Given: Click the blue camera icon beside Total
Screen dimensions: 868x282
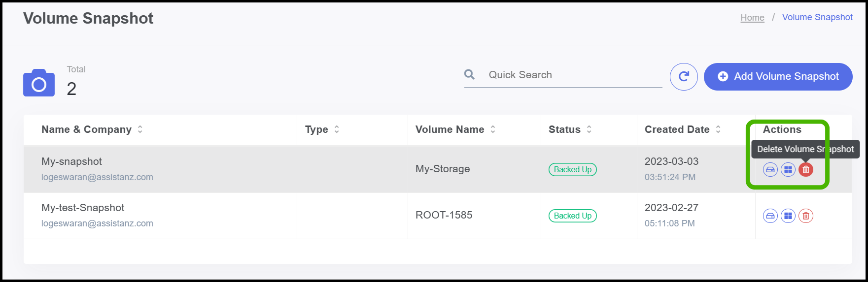Looking at the screenshot, I should (x=39, y=83).
